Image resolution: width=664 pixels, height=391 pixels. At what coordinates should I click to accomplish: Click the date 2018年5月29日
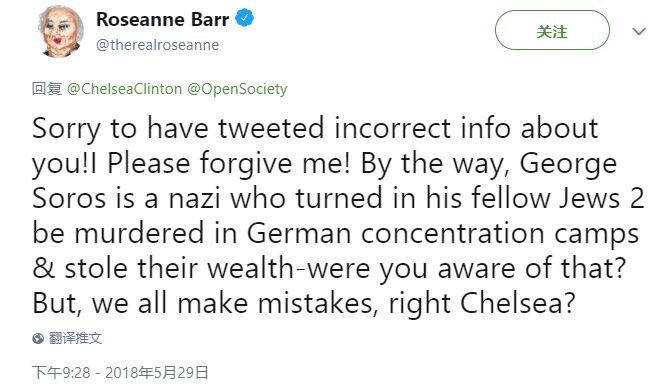157,373
